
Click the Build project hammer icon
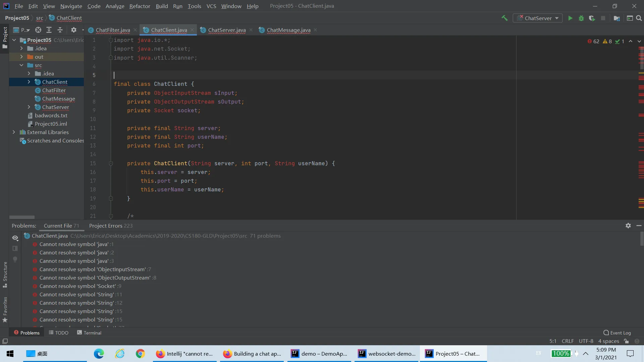504,18
